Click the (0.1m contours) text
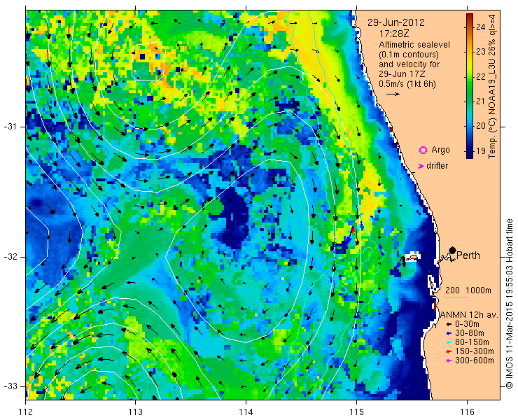This screenshot has height=420, width=518. (409, 54)
